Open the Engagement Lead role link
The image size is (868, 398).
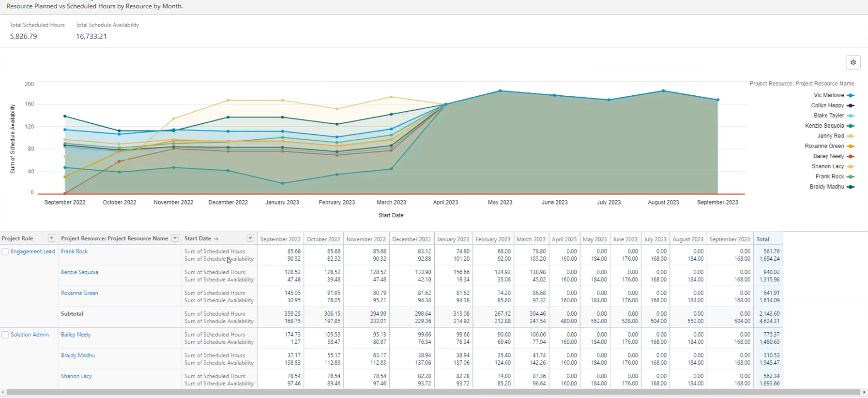(x=33, y=251)
